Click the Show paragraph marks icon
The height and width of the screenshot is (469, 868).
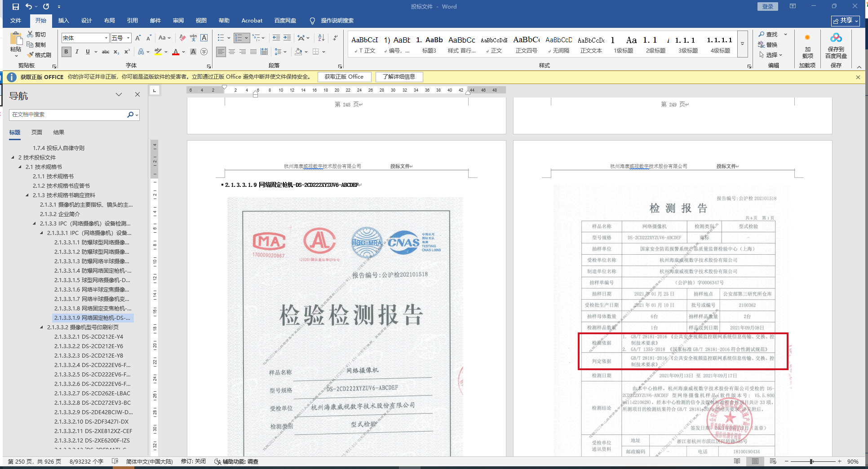[x=336, y=38]
